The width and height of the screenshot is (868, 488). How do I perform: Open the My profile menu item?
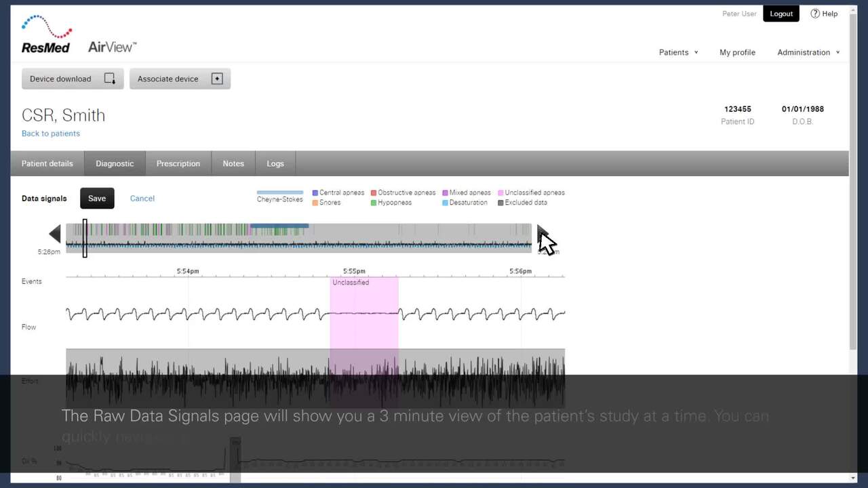point(737,52)
